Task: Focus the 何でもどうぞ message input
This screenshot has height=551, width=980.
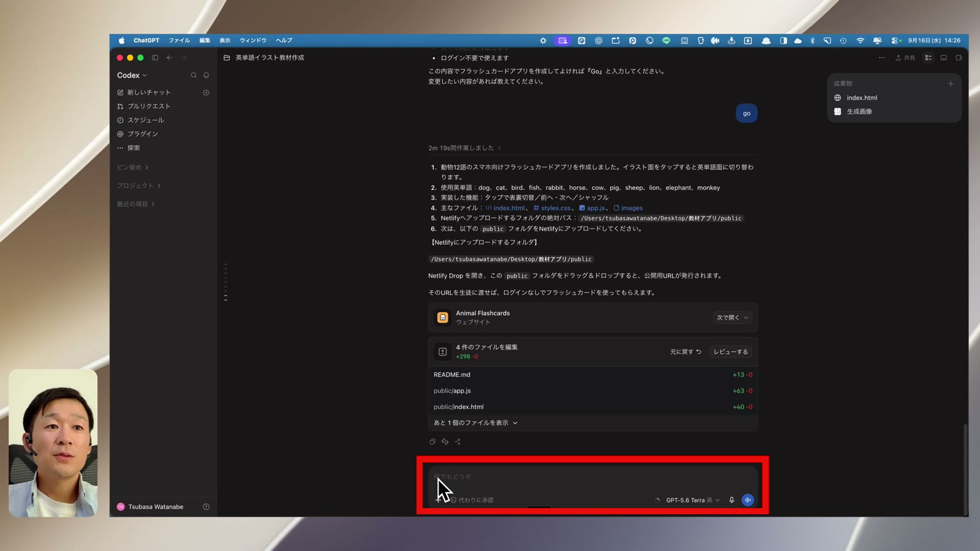Action: click(x=593, y=477)
